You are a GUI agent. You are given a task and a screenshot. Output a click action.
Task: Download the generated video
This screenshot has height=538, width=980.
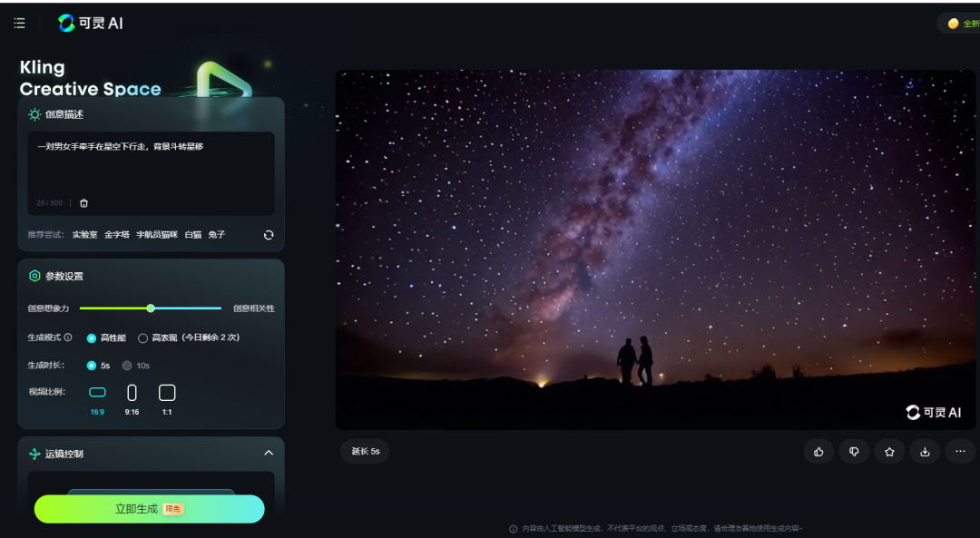(x=925, y=452)
